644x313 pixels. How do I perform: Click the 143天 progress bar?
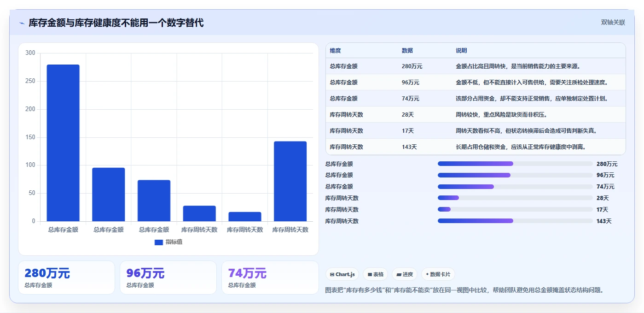pyautogui.click(x=515, y=221)
